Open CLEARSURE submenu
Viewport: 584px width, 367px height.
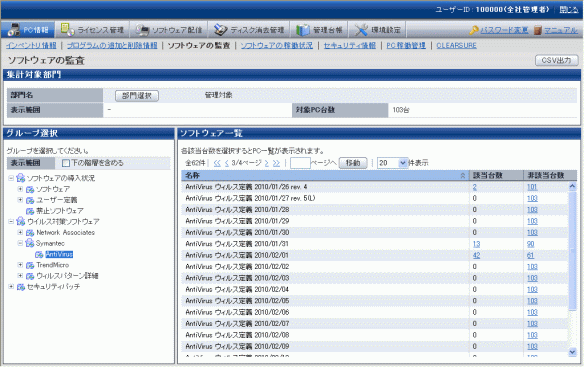pos(456,45)
